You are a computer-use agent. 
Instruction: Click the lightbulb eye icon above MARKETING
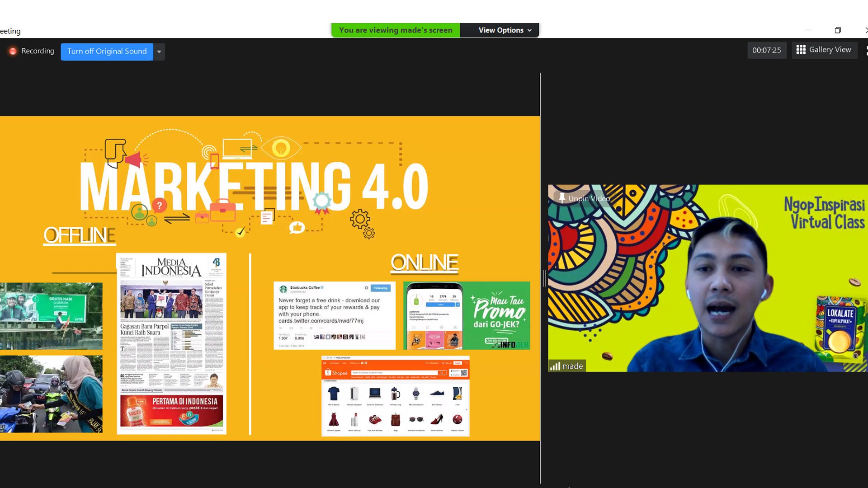281,147
